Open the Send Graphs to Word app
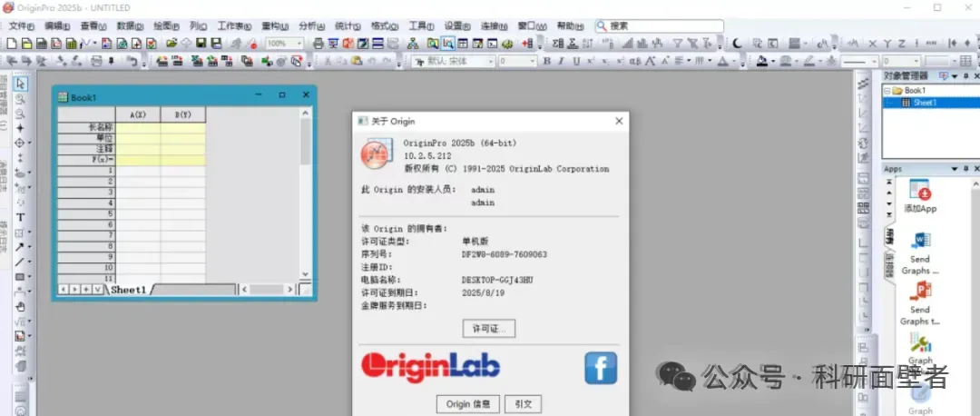980x416 pixels. click(x=920, y=241)
